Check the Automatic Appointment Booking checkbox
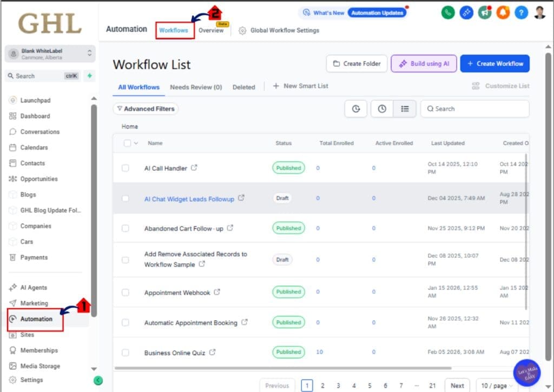The image size is (554, 392). [x=126, y=322]
